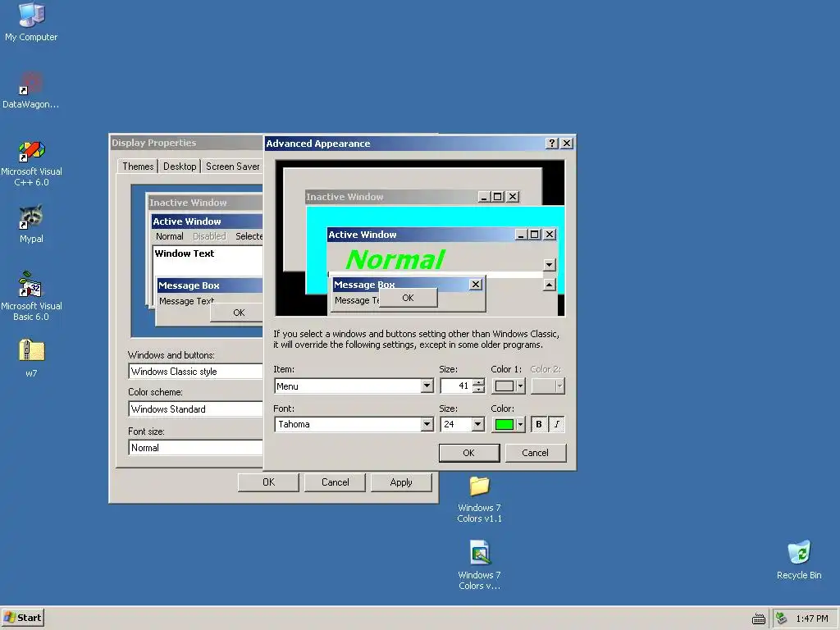Open the Item dropdown showing Menu

tap(427, 386)
